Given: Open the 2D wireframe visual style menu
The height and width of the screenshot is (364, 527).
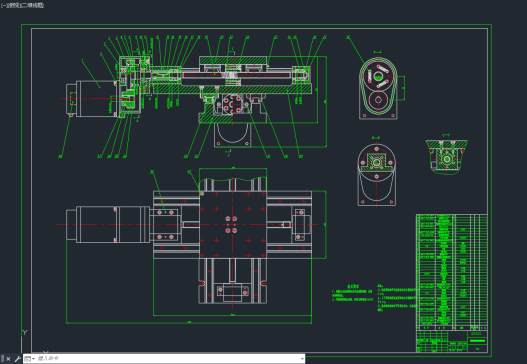Looking at the screenshot, I should [32, 5].
